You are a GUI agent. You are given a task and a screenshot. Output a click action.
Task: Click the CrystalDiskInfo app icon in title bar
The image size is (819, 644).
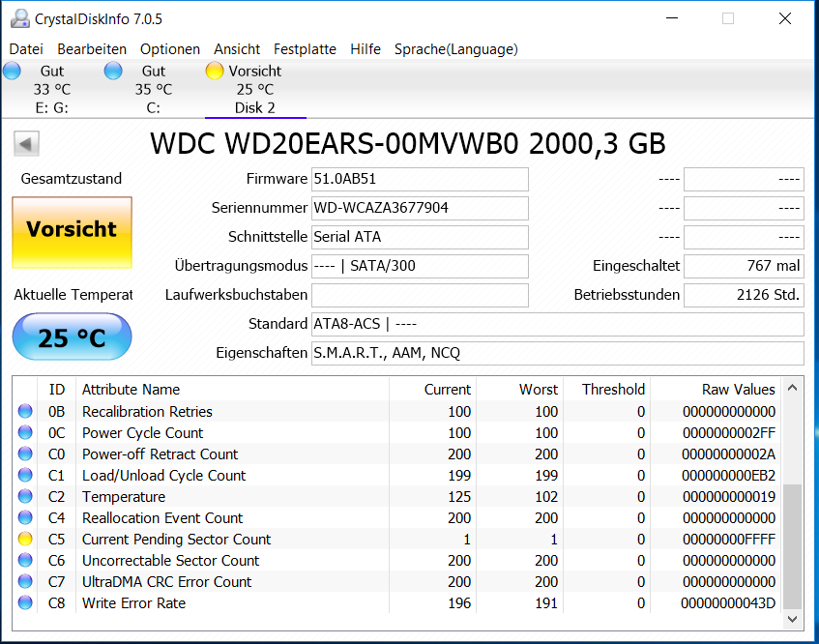tap(20, 18)
